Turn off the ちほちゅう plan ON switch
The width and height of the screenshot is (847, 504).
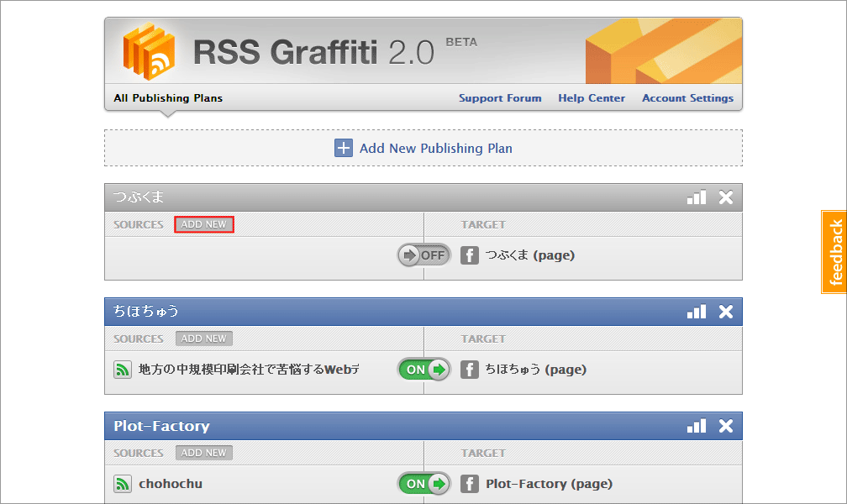[424, 370]
